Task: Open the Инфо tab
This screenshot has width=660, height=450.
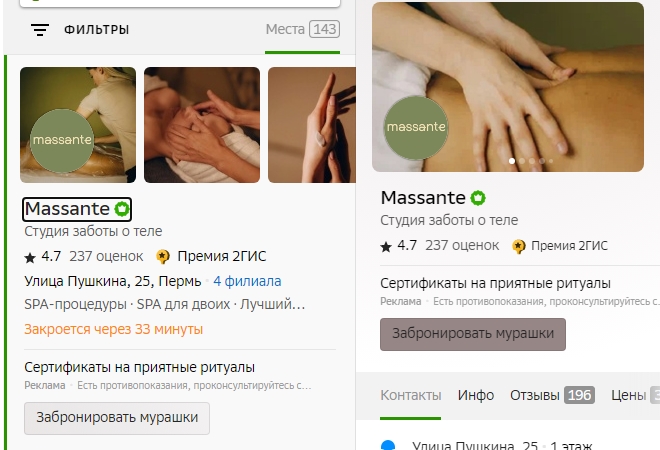Action: [x=476, y=395]
